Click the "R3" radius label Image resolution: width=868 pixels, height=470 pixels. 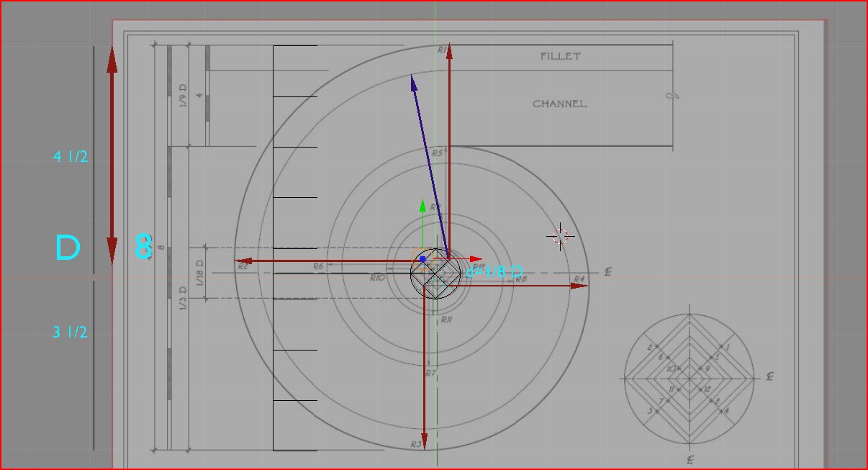[416, 445]
